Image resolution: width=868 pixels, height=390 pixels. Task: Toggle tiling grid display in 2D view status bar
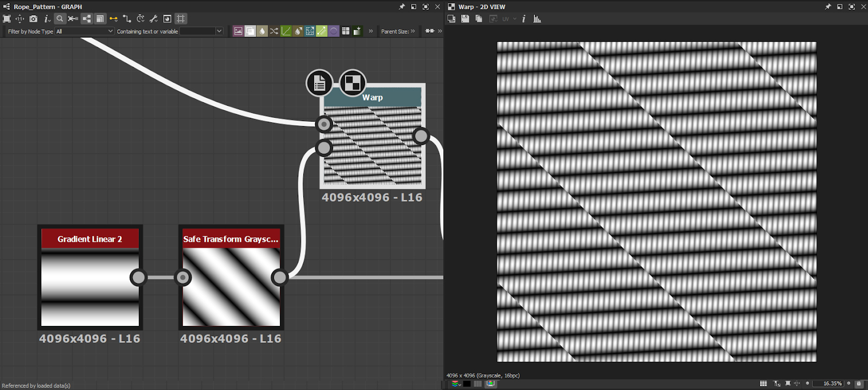point(763,383)
